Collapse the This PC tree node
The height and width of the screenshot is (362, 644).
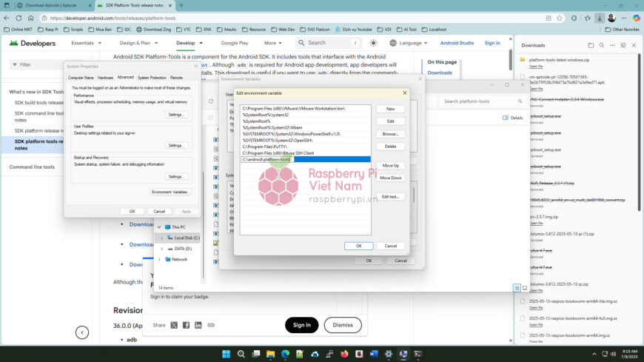pos(158,227)
